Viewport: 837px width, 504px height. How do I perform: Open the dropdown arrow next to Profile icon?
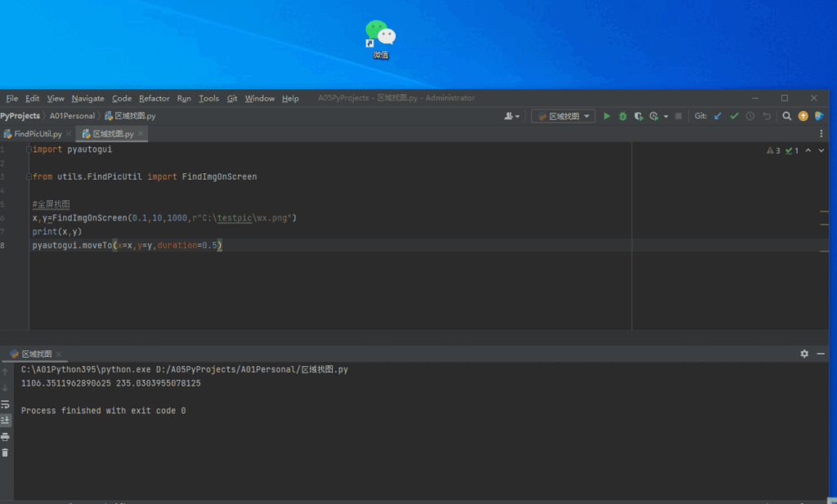pyautogui.click(x=665, y=117)
